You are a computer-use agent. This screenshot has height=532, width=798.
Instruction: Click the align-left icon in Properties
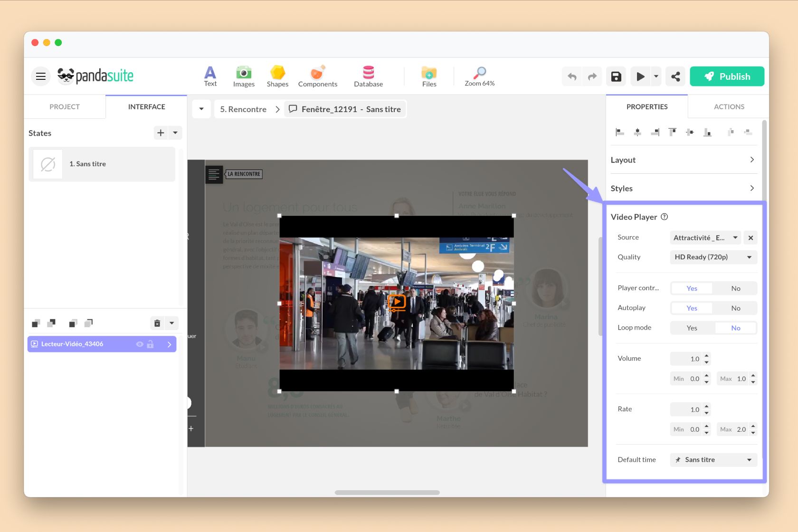point(619,132)
